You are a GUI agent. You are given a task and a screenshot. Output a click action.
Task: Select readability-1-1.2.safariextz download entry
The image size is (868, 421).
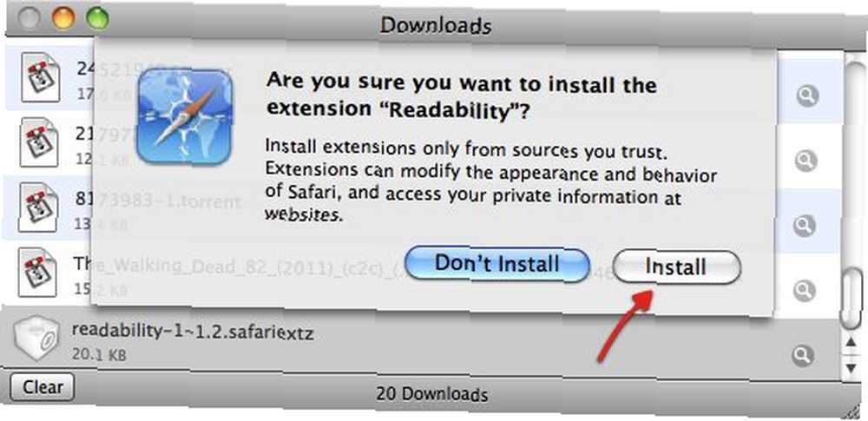pos(421,342)
